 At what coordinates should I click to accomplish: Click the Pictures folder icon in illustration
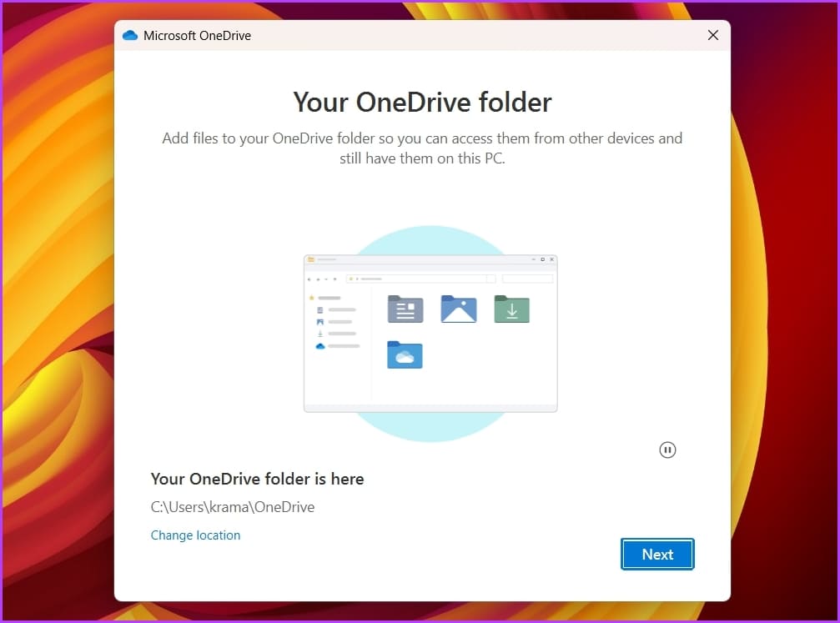[459, 309]
